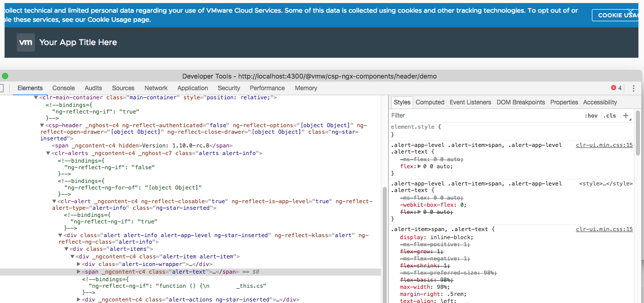This screenshot has height=303, width=644.
Task: Click the struck-through flex-shrink: 1 declaration
Action: coord(425,266)
